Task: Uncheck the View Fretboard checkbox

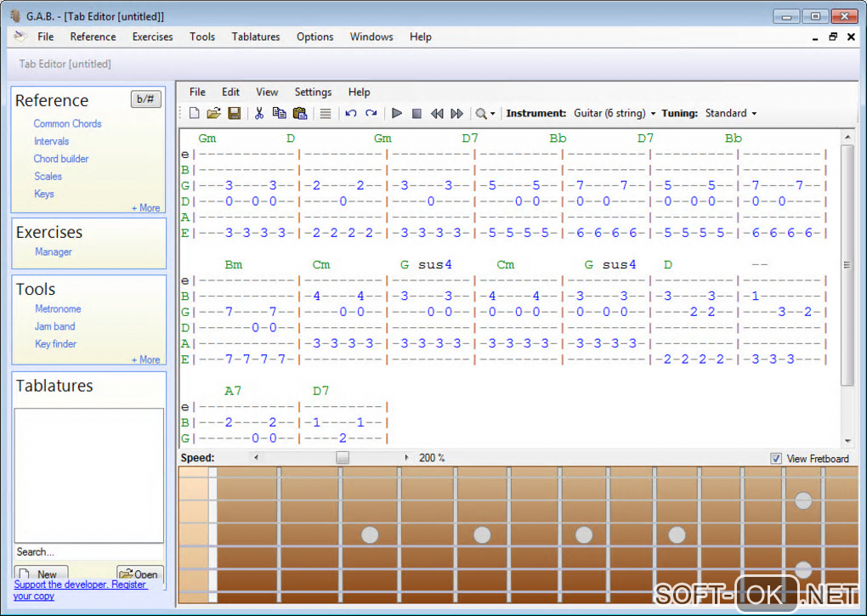Action: (x=776, y=459)
